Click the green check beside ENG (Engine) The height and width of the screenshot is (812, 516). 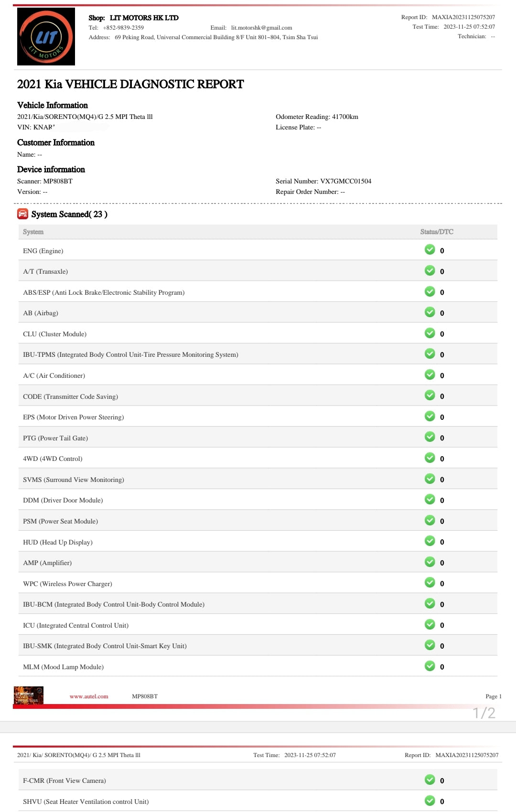click(430, 250)
